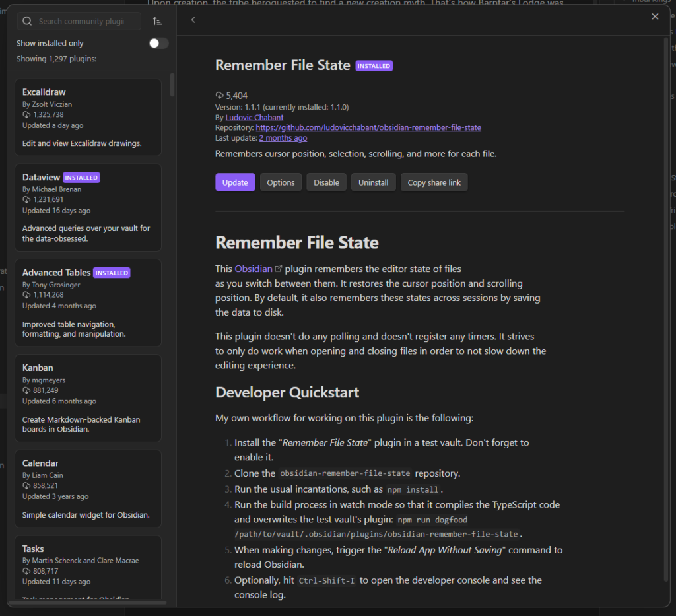Click the 'Ctrl-Shift-I' shortcut code text
This screenshot has height=616, width=676.
click(327, 580)
